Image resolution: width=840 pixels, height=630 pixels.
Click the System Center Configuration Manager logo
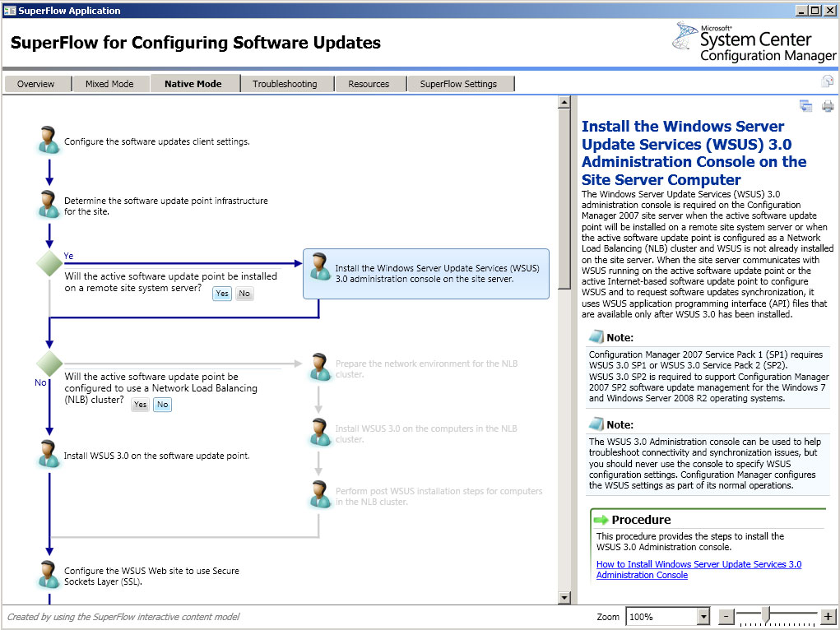point(754,42)
